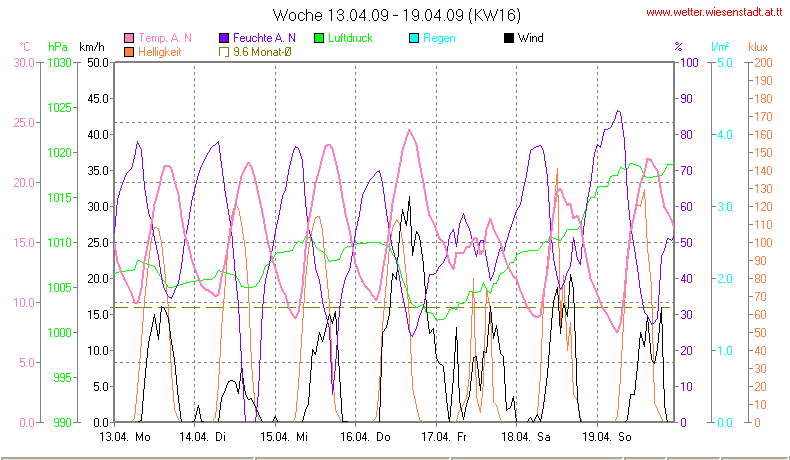This screenshot has width=790, height=460.
Task: Click the Luftdruck legend label
Action: [x=350, y=38]
